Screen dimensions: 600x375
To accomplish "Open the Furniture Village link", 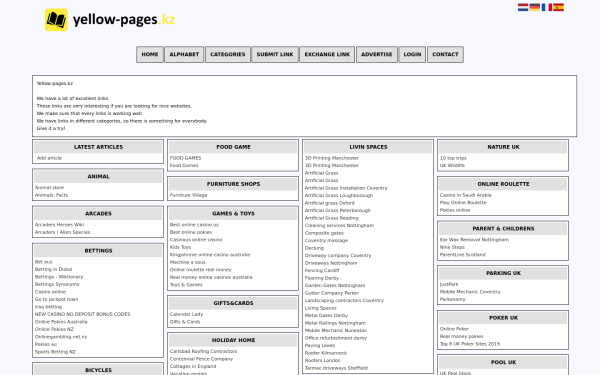I will 189,195.
